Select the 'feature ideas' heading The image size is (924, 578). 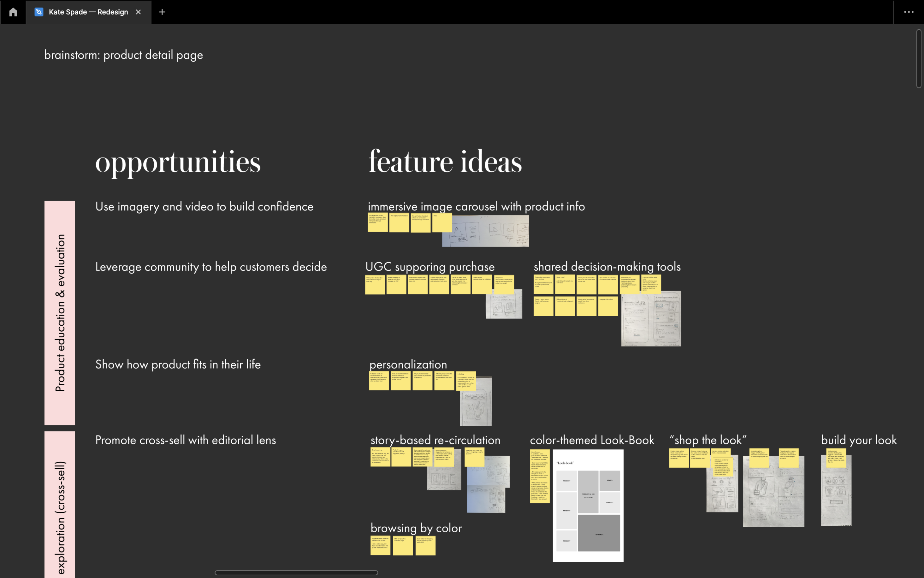[x=445, y=161]
